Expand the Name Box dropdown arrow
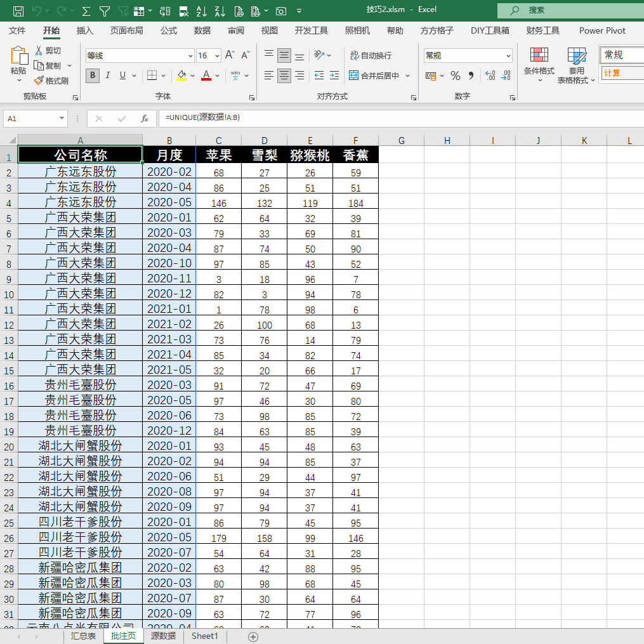This screenshot has height=644, width=644. [x=62, y=118]
